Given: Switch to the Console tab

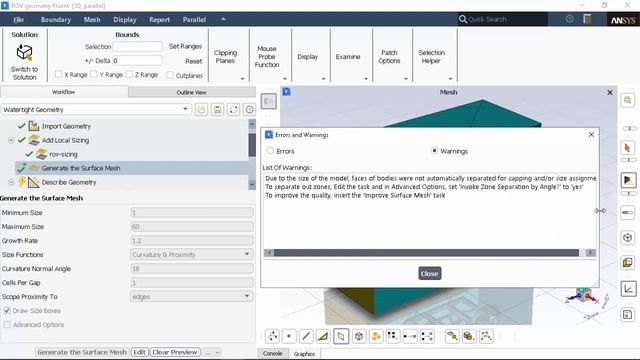Looking at the screenshot, I should pos(272,353).
